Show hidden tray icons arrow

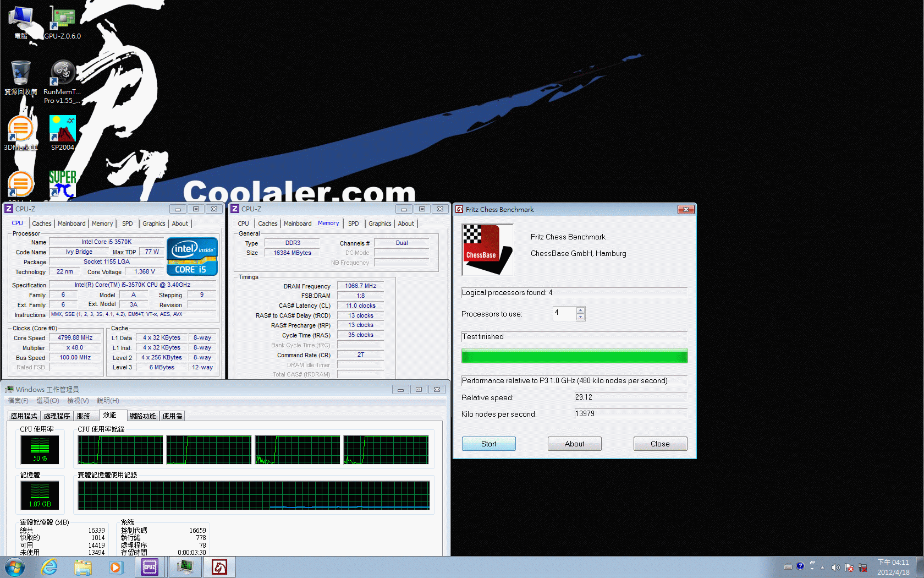point(823,568)
